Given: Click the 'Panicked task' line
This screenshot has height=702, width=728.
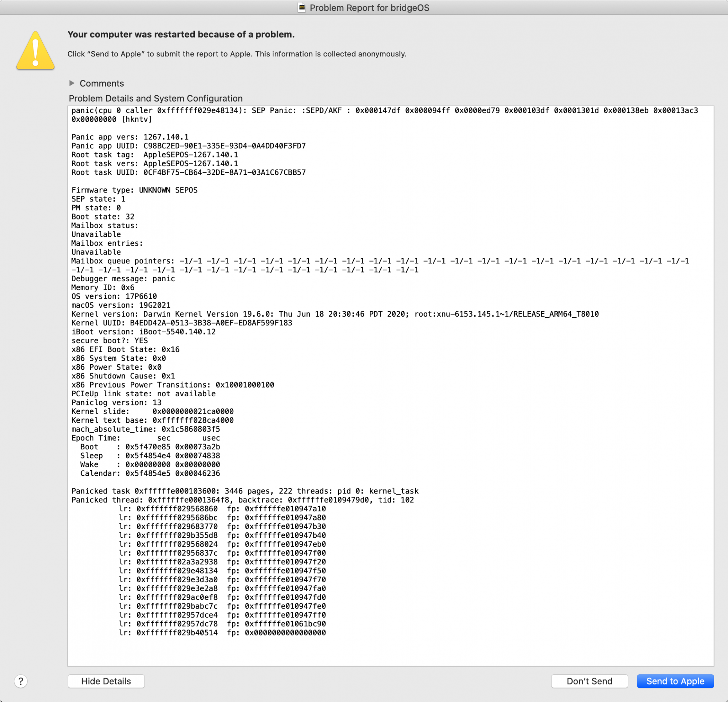Looking at the screenshot, I should 245,491.
